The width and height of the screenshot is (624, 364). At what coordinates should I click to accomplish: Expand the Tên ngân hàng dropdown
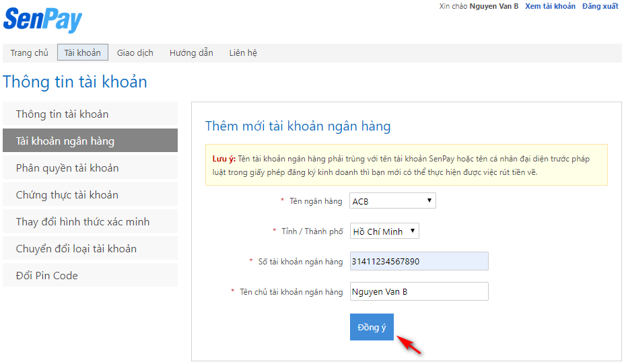(x=392, y=201)
